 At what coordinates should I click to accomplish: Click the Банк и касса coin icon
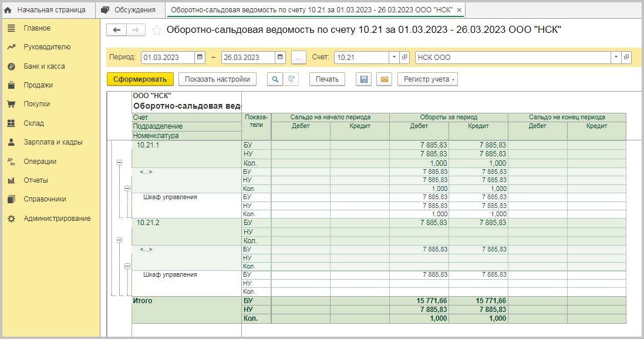click(x=11, y=66)
